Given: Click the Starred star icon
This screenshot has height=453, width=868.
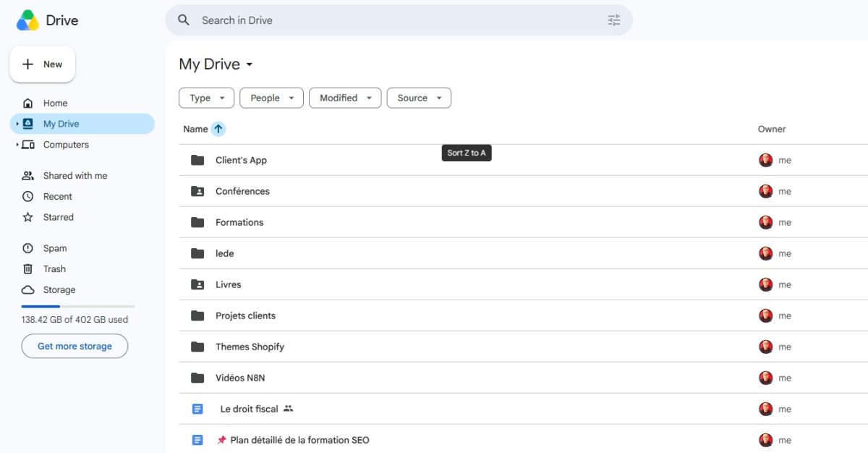Looking at the screenshot, I should (x=28, y=217).
